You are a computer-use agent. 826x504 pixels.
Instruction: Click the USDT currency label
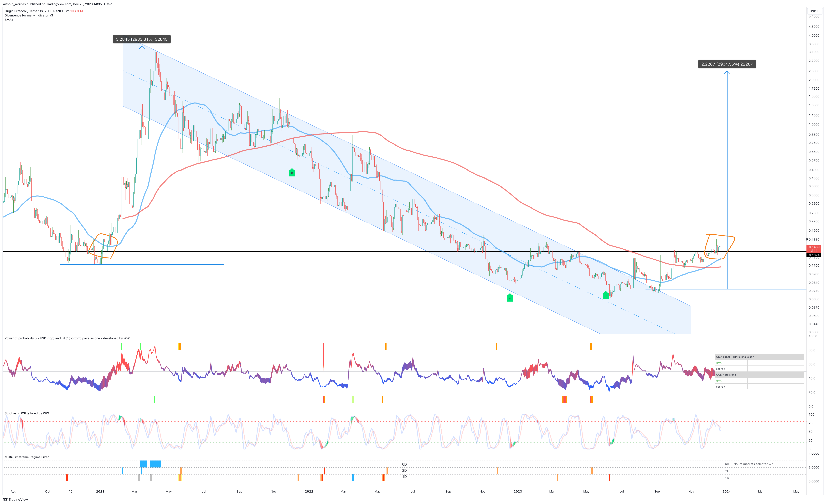[814, 11]
